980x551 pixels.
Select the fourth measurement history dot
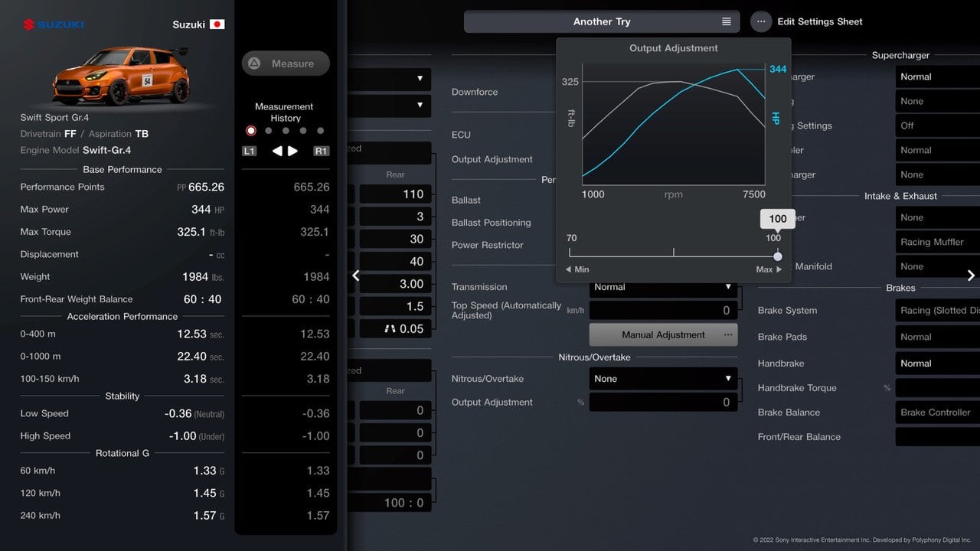click(x=303, y=131)
